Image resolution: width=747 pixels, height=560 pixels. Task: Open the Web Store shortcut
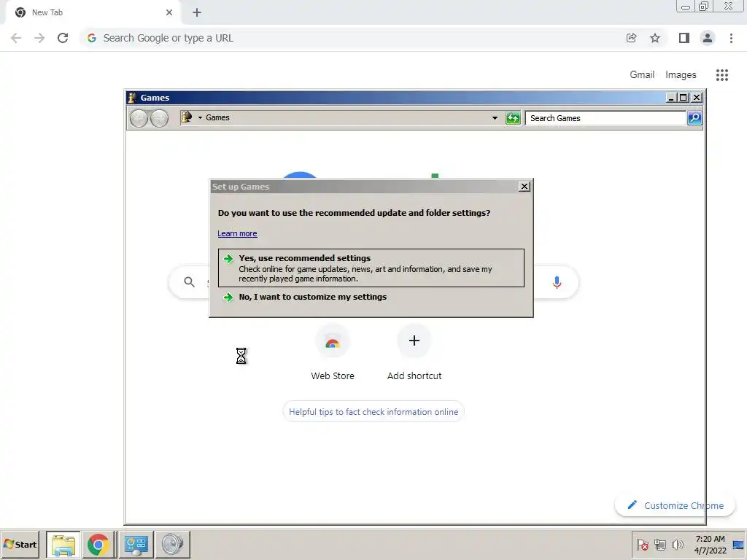click(333, 352)
